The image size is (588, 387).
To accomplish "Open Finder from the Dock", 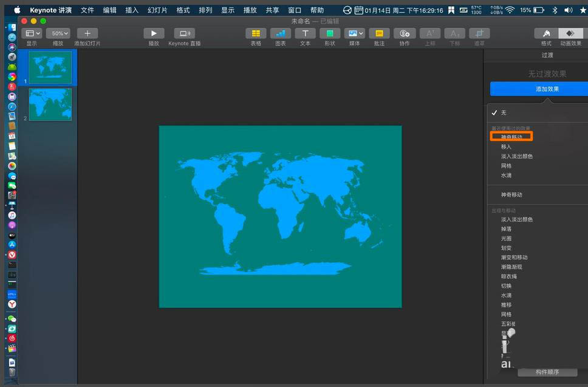I will (x=12, y=27).
